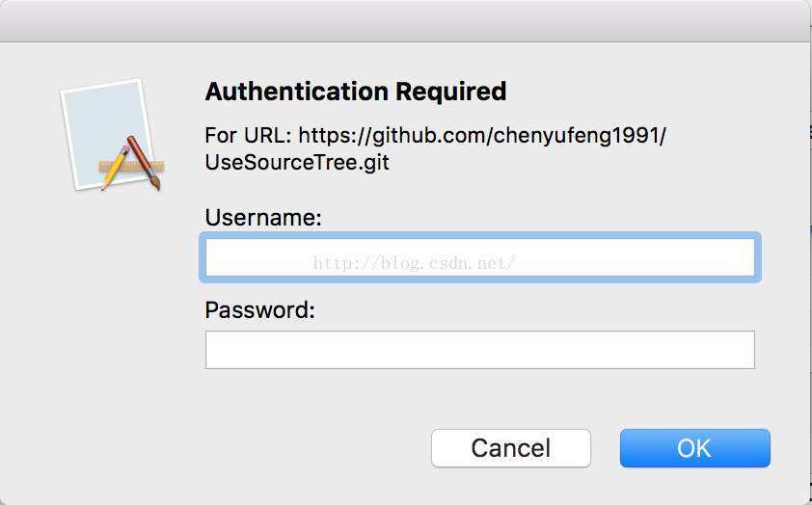Click the dialog's gray title bar
The height and width of the screenshot is (505, 812).
click(x=405, y=21)
